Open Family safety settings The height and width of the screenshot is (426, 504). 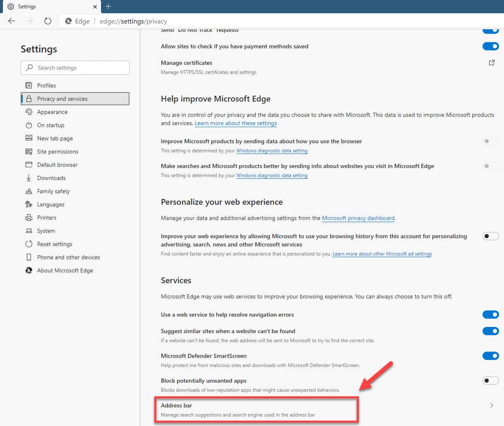(75, 191)
